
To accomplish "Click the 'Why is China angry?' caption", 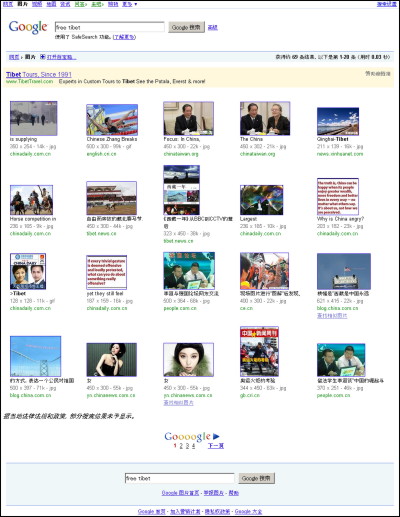I will point(340,219).
